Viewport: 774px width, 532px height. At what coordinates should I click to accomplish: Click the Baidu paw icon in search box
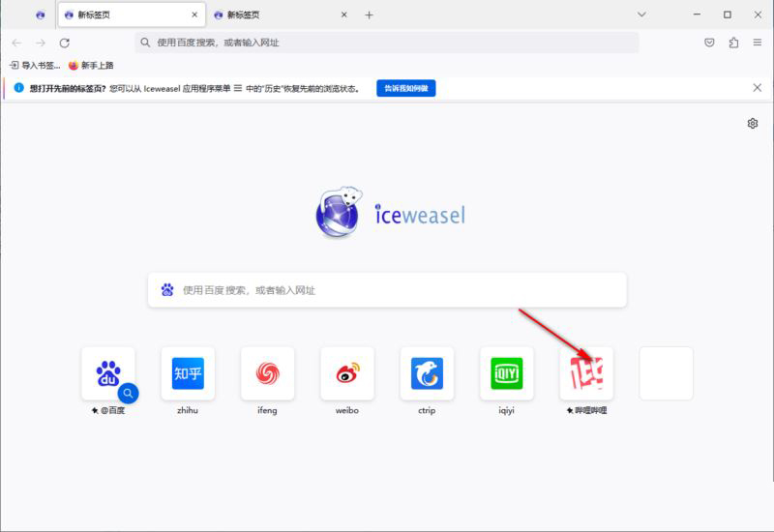point(167,289)
